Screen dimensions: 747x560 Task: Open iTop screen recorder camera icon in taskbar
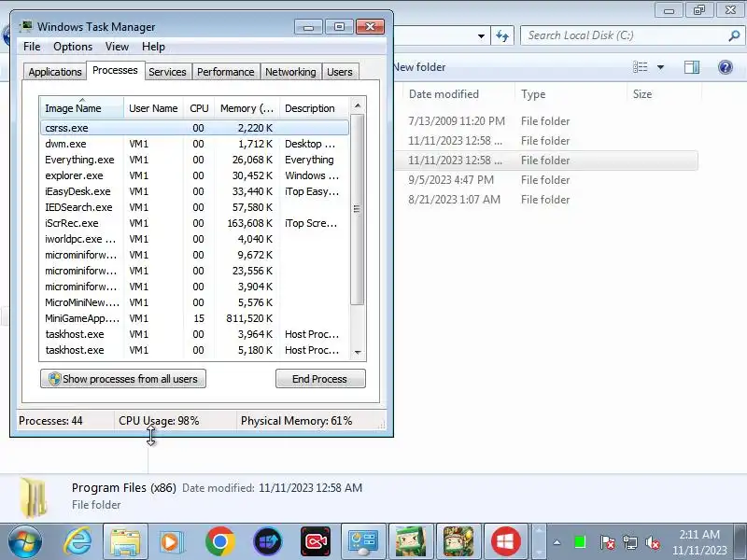[316, 541]
